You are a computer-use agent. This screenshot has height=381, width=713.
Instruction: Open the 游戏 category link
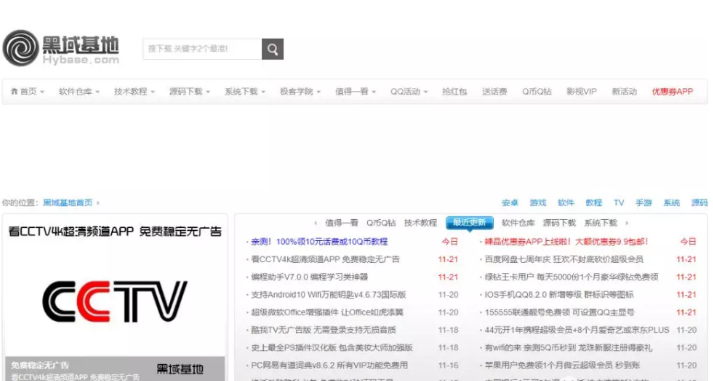[538, 203]
